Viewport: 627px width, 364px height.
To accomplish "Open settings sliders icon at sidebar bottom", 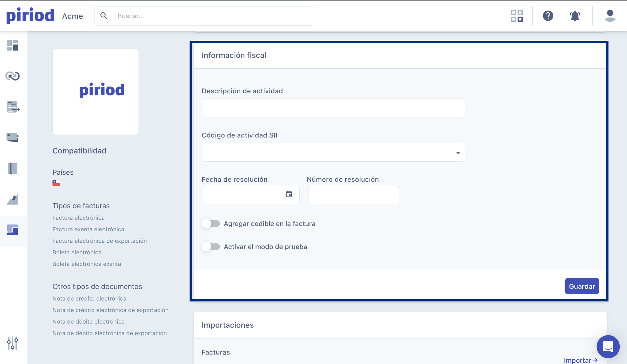I will tap(13, 343).
